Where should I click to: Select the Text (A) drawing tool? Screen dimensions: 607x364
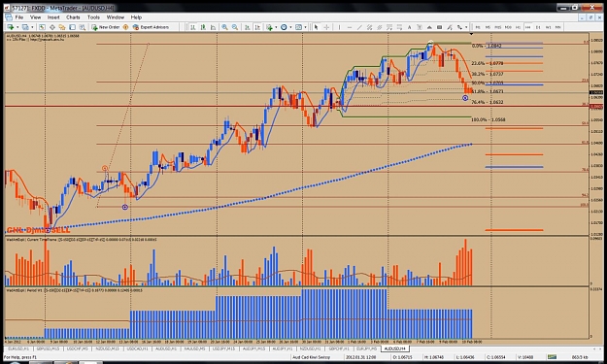(x=409, y=27)
